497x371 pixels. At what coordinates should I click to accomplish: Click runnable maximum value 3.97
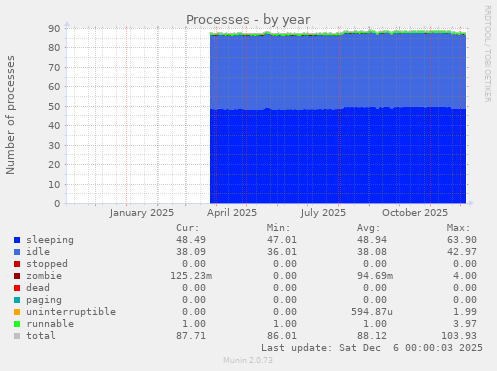click(x=465, y=324)
